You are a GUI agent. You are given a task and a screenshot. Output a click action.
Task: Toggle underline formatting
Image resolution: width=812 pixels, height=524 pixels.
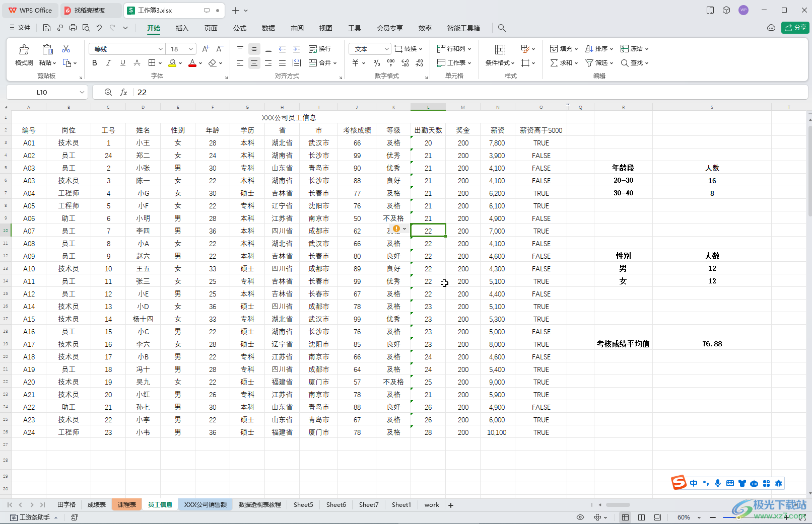click(x=123, y=63)
